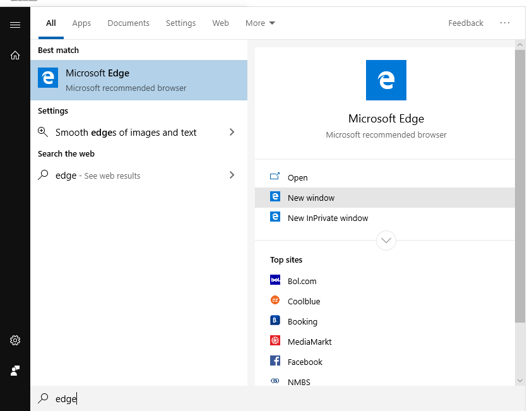Open Booking top site
The width and height of the screenshot is (532, 411).
click(385, 321)
